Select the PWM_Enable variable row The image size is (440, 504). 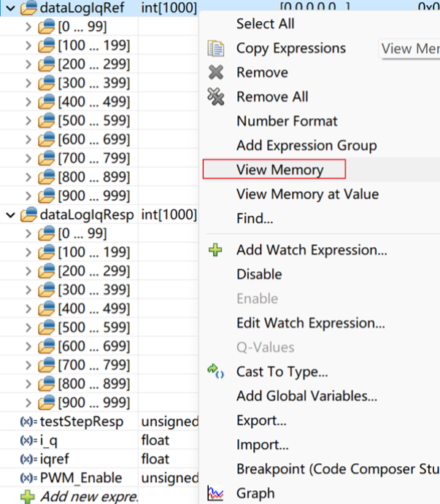[80, 478]
